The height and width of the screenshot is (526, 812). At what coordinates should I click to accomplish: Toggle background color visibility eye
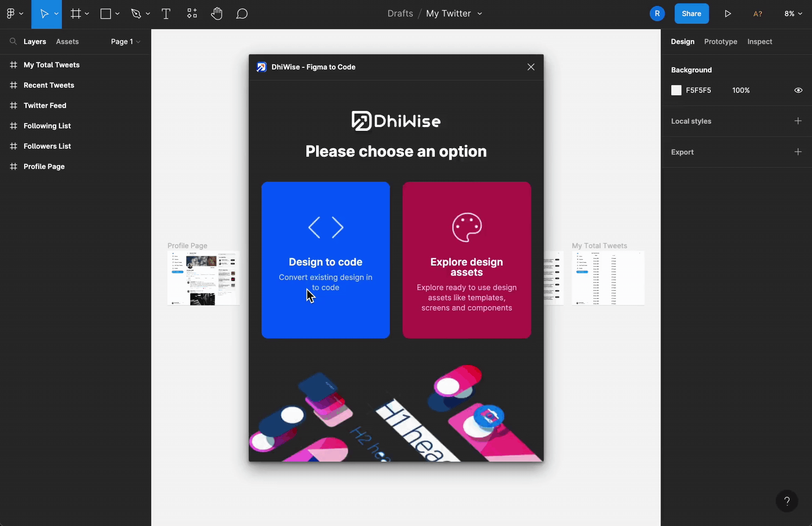click(798, 90)
